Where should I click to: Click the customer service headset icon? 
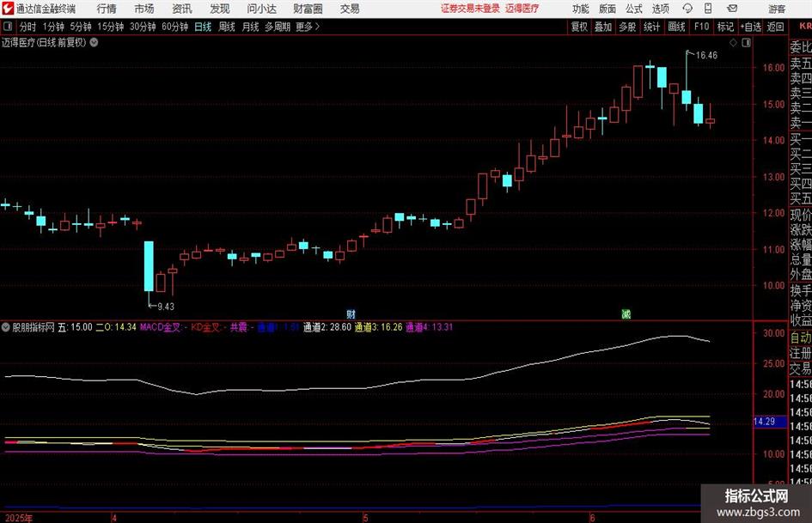[687, 9]
